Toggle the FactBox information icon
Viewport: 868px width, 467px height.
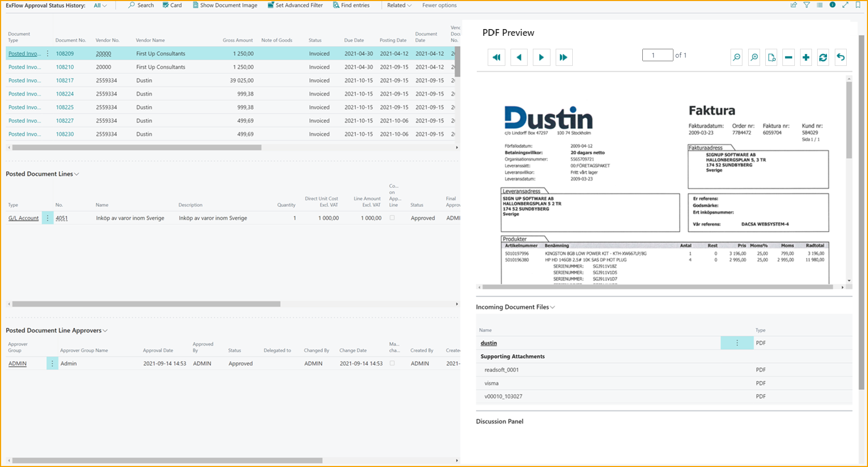tap(832, 5)
